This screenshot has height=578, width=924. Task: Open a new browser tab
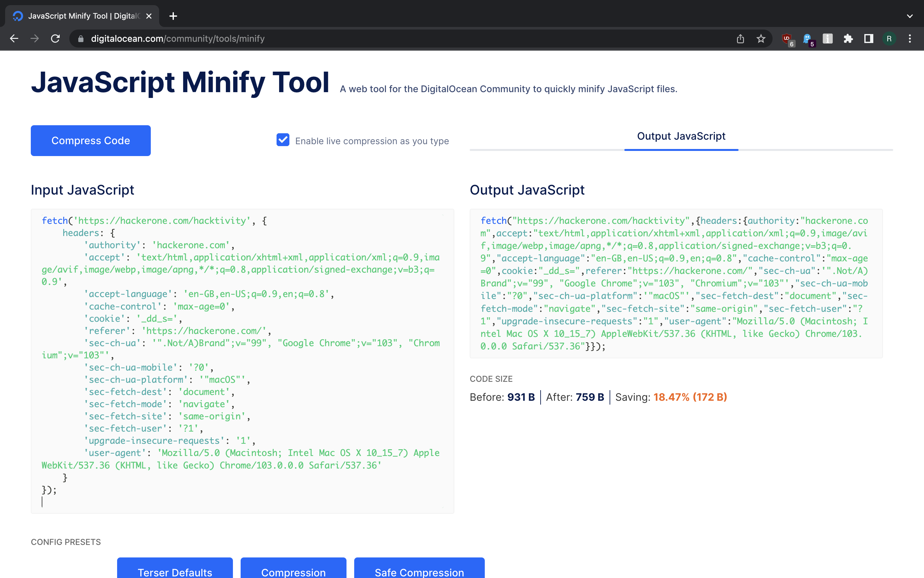pyautogui.click(x=173, y=16)
